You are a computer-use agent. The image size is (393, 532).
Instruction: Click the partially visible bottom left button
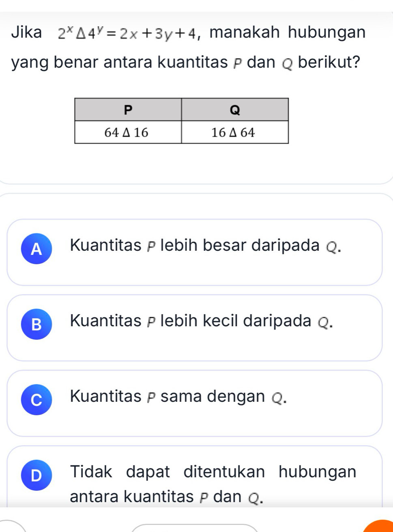[x=12, y=528]
